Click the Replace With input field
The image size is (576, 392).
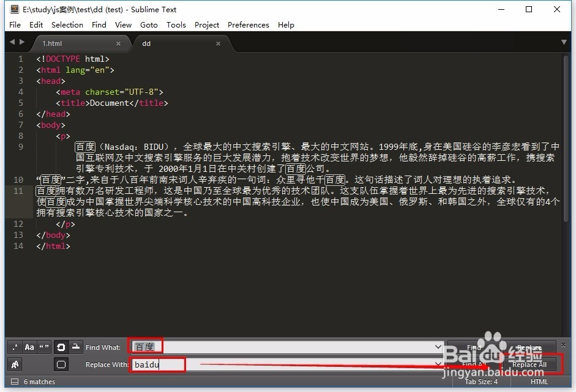(287, 364)
